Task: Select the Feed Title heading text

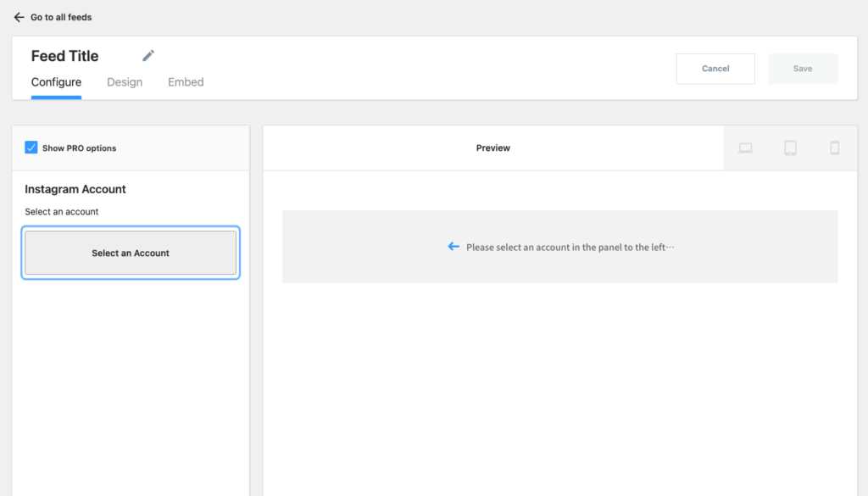Action: coord(65,56)
